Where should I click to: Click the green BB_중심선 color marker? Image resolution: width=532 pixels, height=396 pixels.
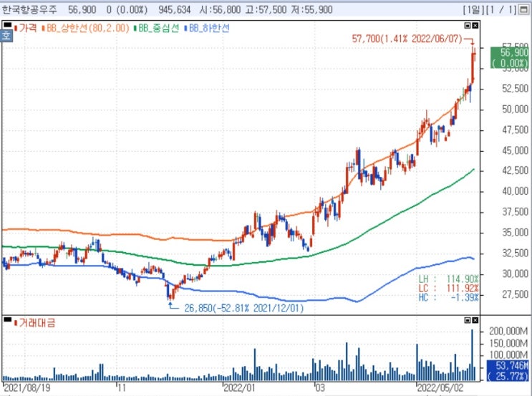[x=135, y=28]
